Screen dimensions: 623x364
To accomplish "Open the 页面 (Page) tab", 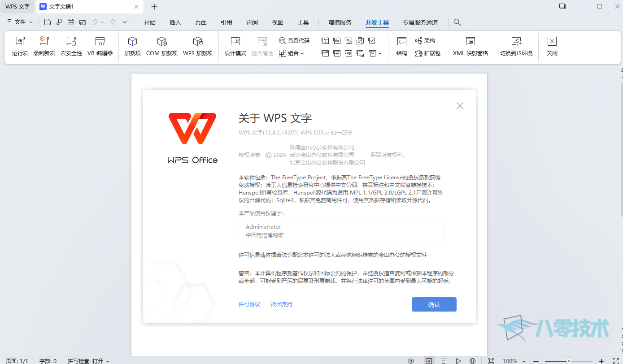I will click(200, 22).
